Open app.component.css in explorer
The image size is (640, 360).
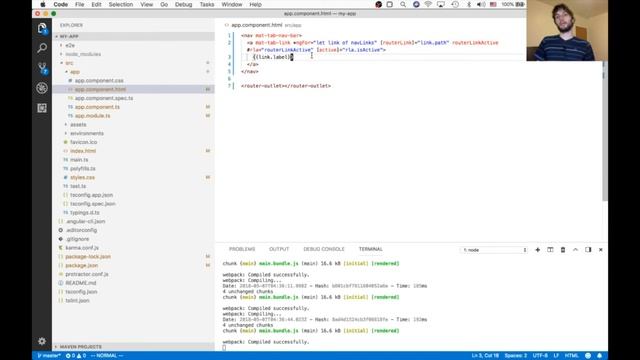(x=99, y=81)
